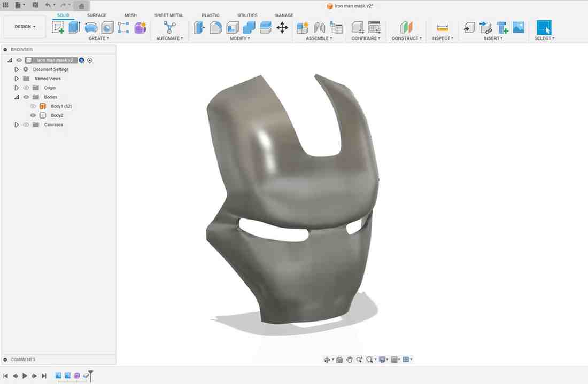Click the Automate scissors-like icon
The width and height of the screenshot is (588, 384).
point(169,27)
